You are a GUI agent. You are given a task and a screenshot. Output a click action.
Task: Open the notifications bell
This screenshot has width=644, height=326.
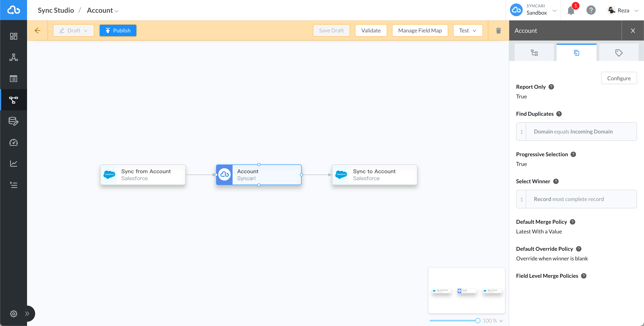click(x=571, y=10)
